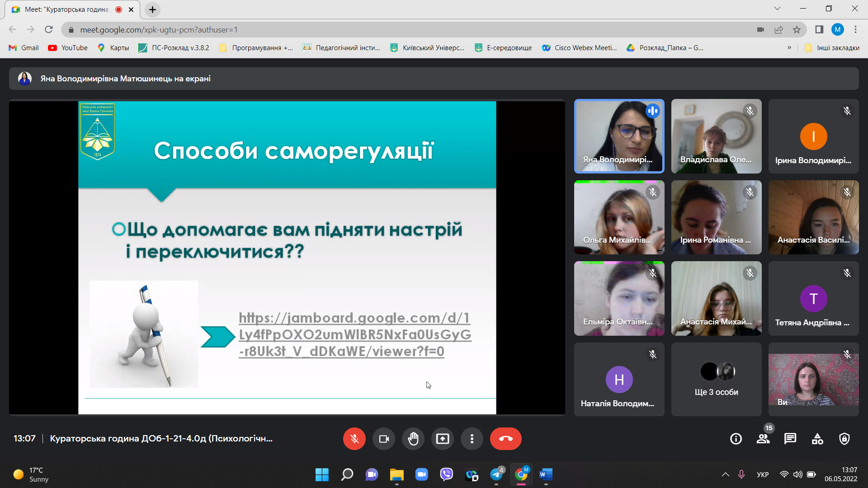Open the Activities panel icon
The width and height of the screenshot is (868, 488).
click(x=817, y=439)
